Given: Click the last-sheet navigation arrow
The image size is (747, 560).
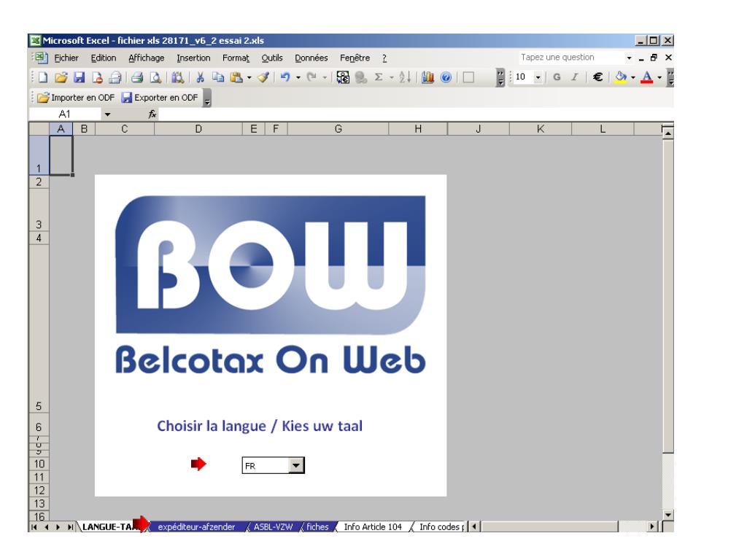Looking at the screenshot, I should point(70,527).
